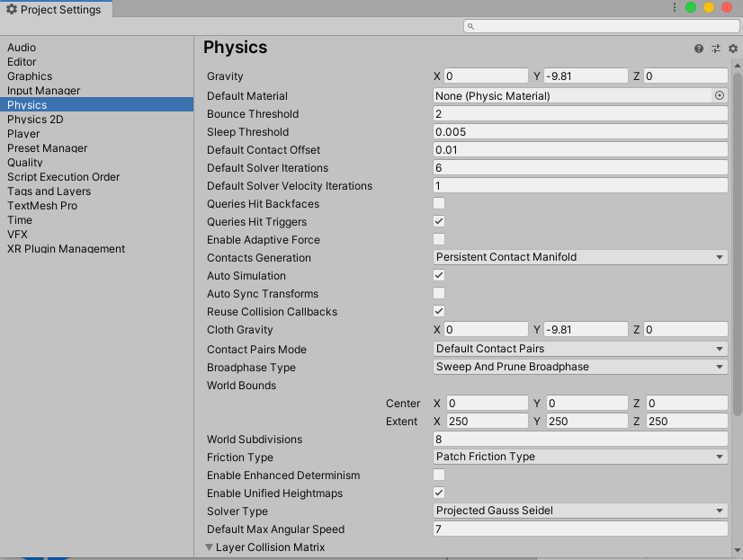743x560 pixels.
Task: Open Default Material object picker
Action: coord(720,95)
